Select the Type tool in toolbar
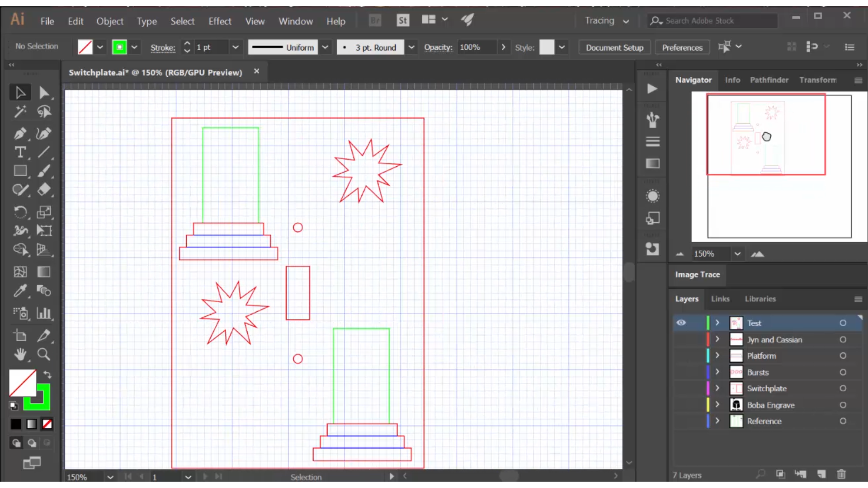The width and height of the screenshot is (868, 488). [21, 152]
